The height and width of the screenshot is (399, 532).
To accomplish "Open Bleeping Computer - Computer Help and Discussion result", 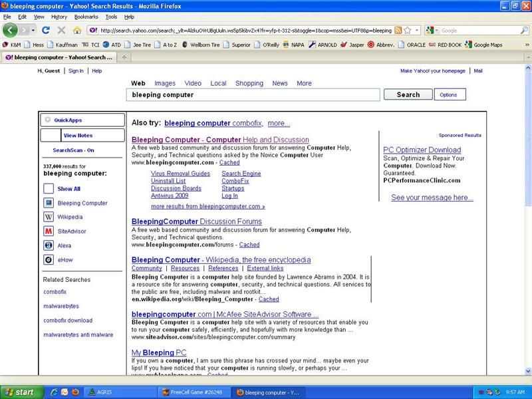I will click(x=220, y=140).
